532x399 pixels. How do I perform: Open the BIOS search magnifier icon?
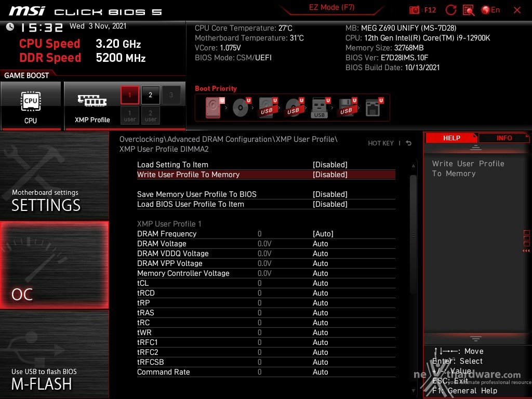click(x=469, y=10)
